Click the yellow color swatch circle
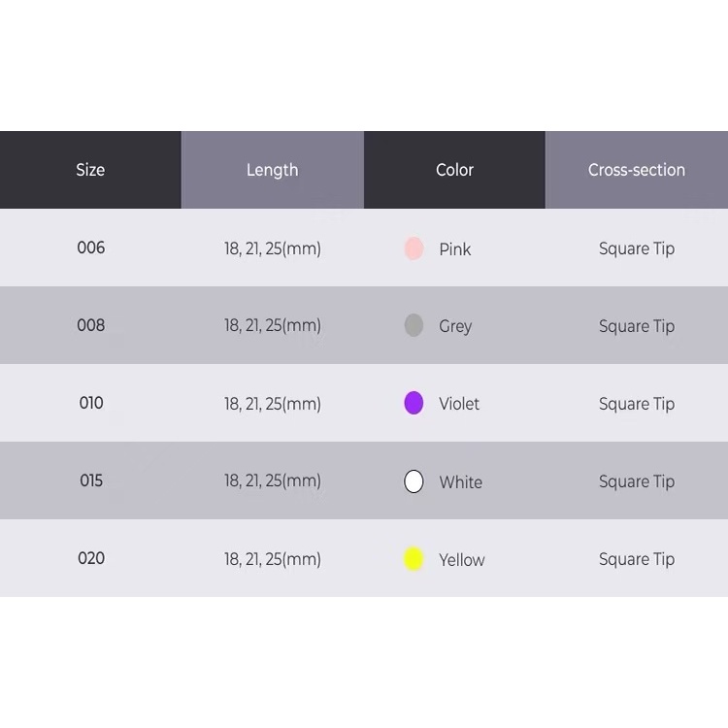Image resolution: width=728 pixels, height=728 pixels. click(x=414, y=559)
